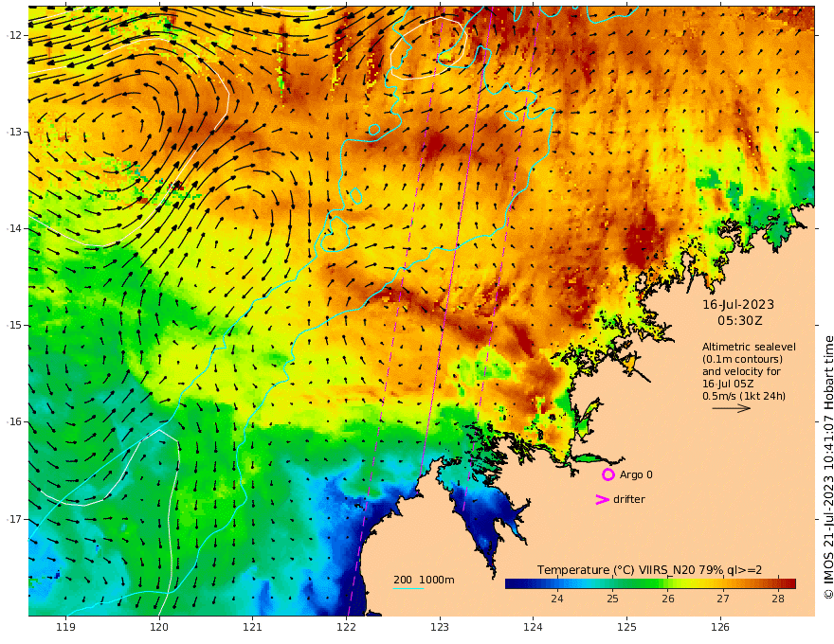
Task: Click the latitude -14 axis label
Action: click(14, 228)
